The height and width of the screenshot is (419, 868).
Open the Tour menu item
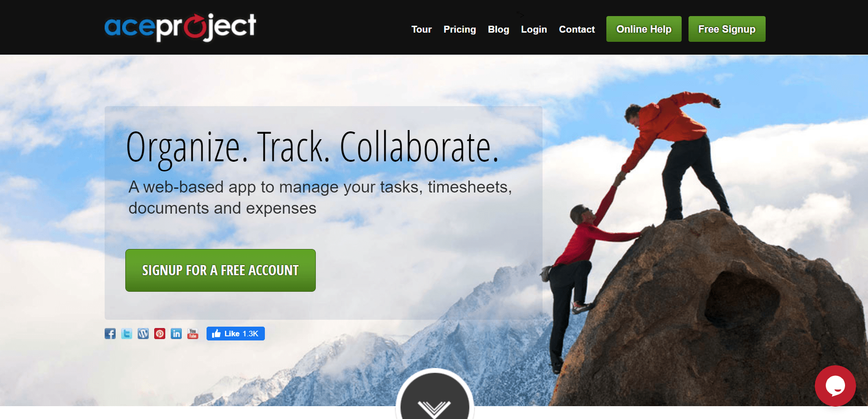coord(421,29)
